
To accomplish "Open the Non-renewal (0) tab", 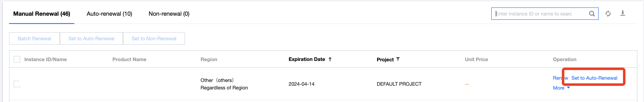I will pyautogui.click(x=169, y=14).
